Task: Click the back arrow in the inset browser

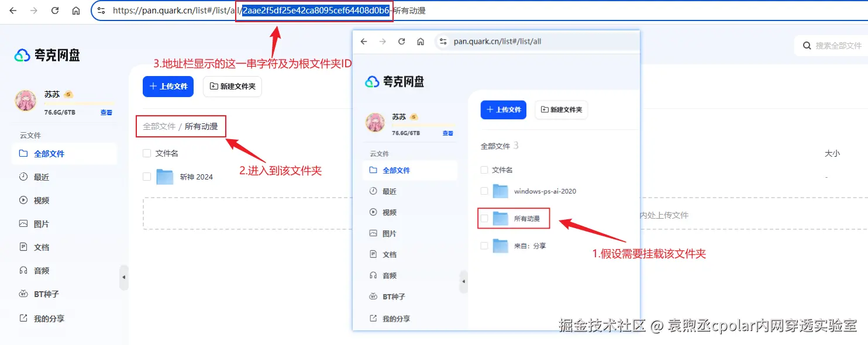Action: (364, 42)
